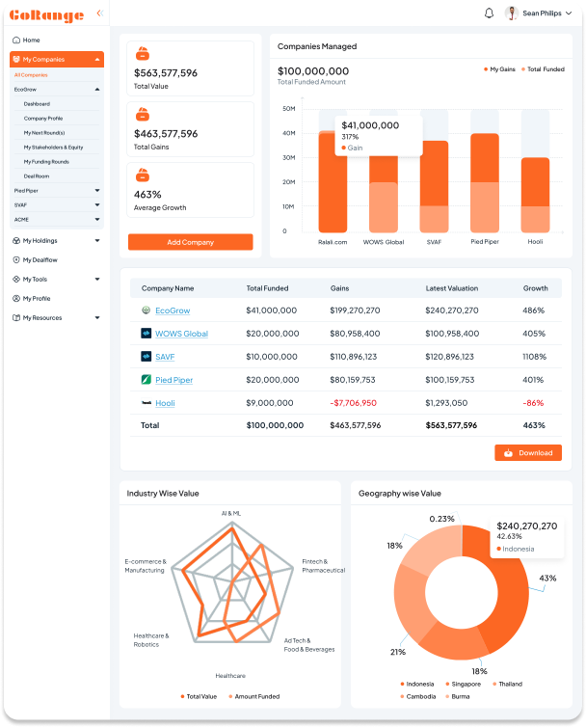Open the Pied Piper company link
Image resolution: width=586 pixels, height=728 pixels.
(174, 380)
